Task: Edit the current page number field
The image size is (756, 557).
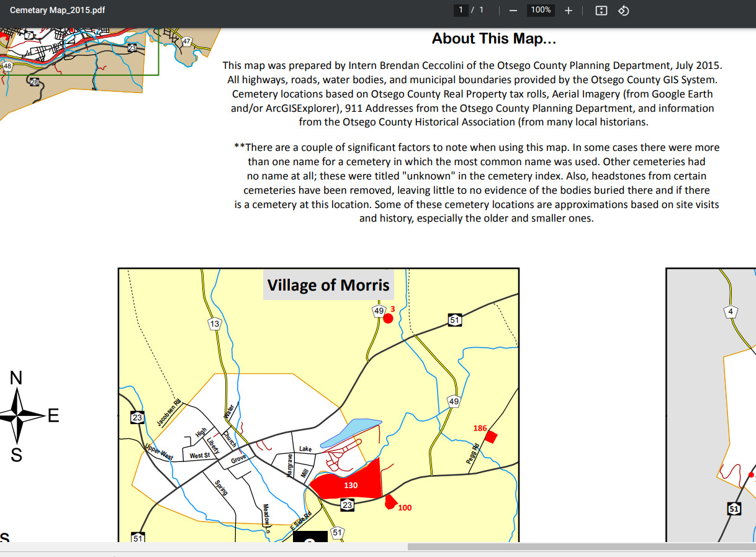Action: pos(461,10)
